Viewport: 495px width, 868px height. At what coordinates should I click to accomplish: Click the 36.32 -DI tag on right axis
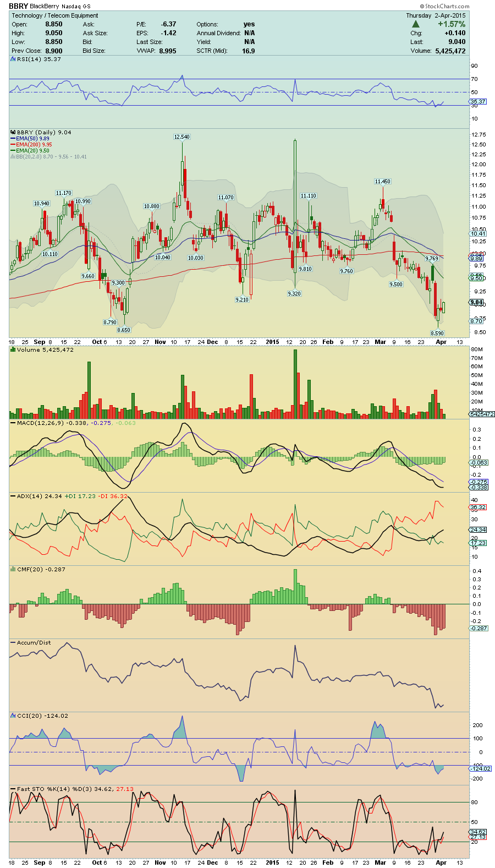coord(477,507)
